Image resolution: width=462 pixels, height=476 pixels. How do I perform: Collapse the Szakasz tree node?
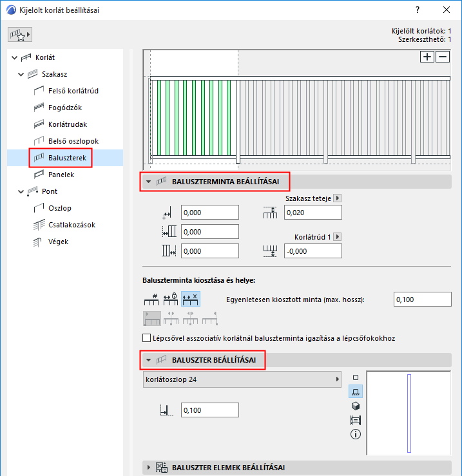pos(21,74)
